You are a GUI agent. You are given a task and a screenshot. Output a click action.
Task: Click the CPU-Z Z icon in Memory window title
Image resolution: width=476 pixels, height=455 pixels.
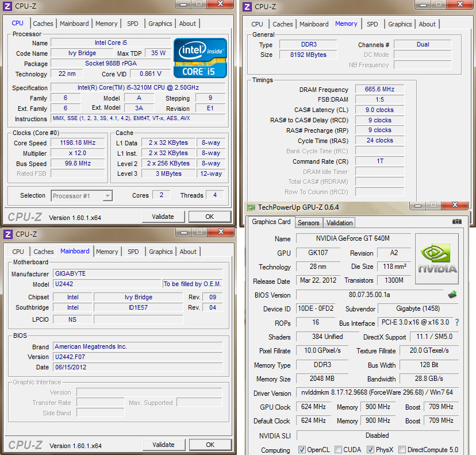247,6
